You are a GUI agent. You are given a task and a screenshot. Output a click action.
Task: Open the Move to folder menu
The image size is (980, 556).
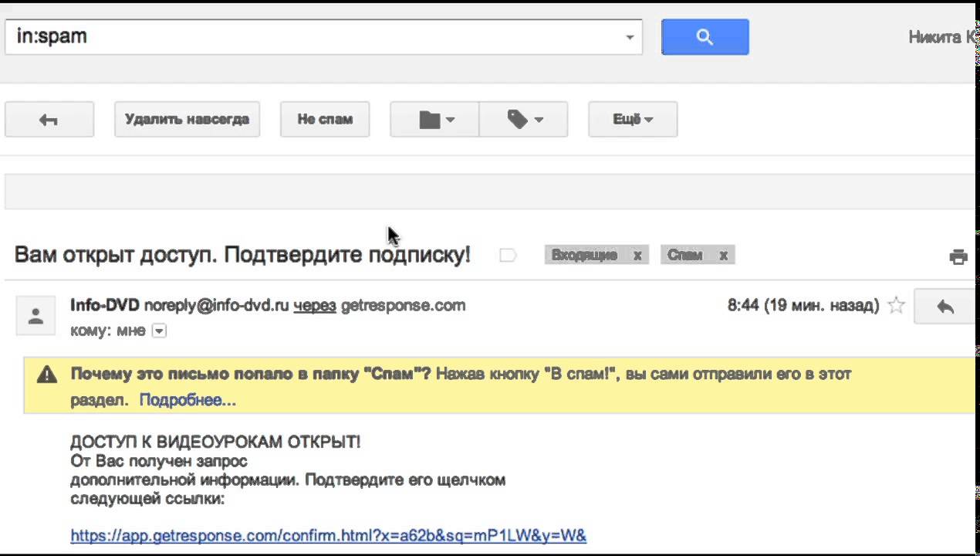coord(435,120)
